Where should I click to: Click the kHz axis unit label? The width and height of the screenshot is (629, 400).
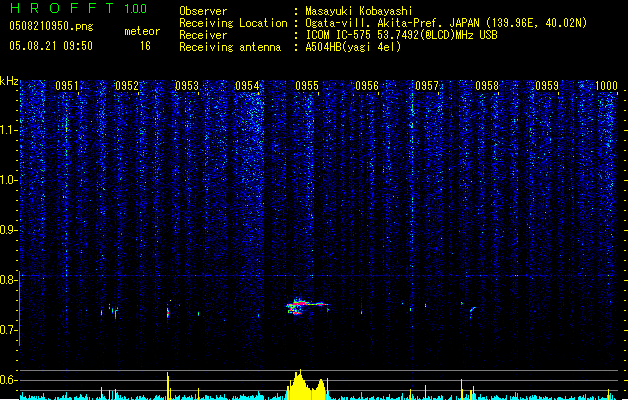point(9,81)
